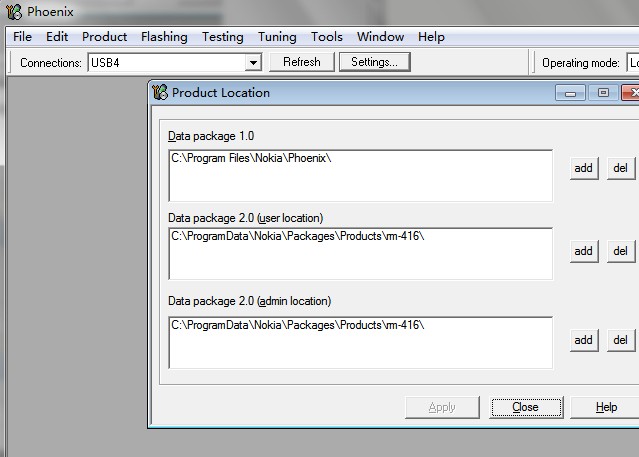Click the Apply button
Screen dimensions: 639x457
point(442,407)
